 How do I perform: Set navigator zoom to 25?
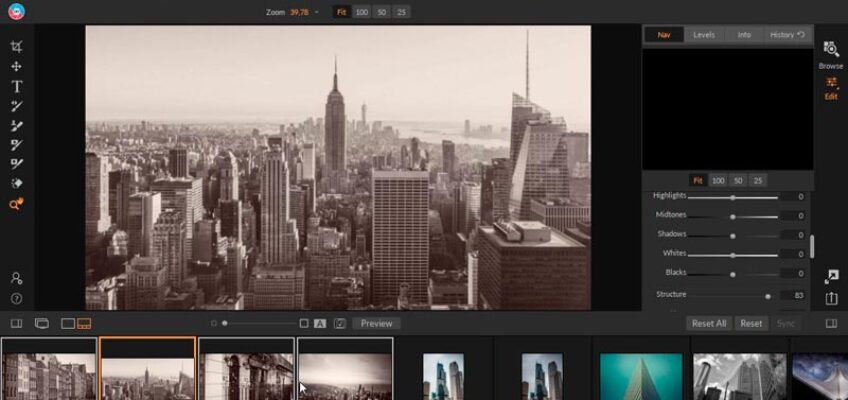click(x=758, y=181)
